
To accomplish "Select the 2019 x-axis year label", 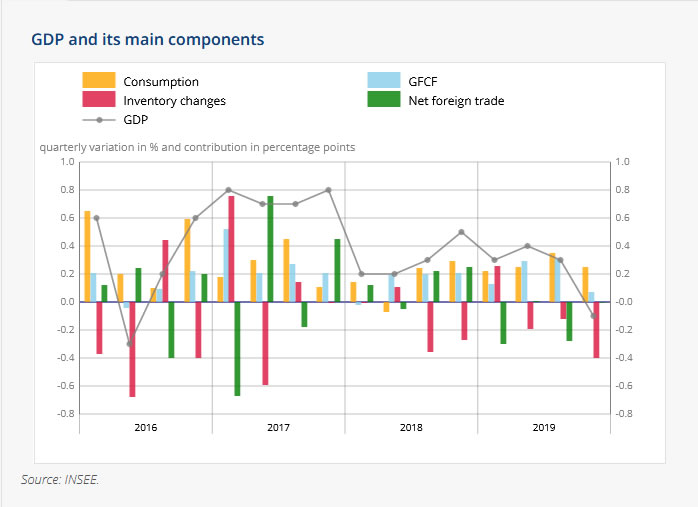I will (x=544, y=427).
